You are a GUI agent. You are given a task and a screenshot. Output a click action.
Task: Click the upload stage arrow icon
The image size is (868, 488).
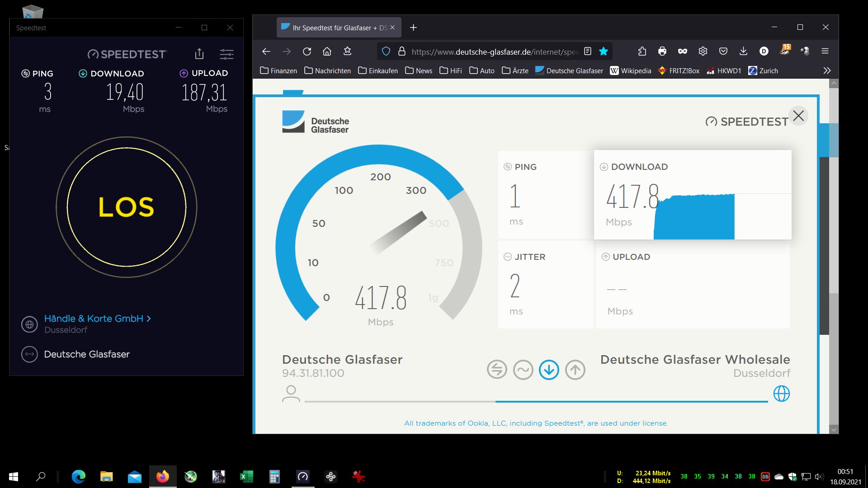coord(575,370)
